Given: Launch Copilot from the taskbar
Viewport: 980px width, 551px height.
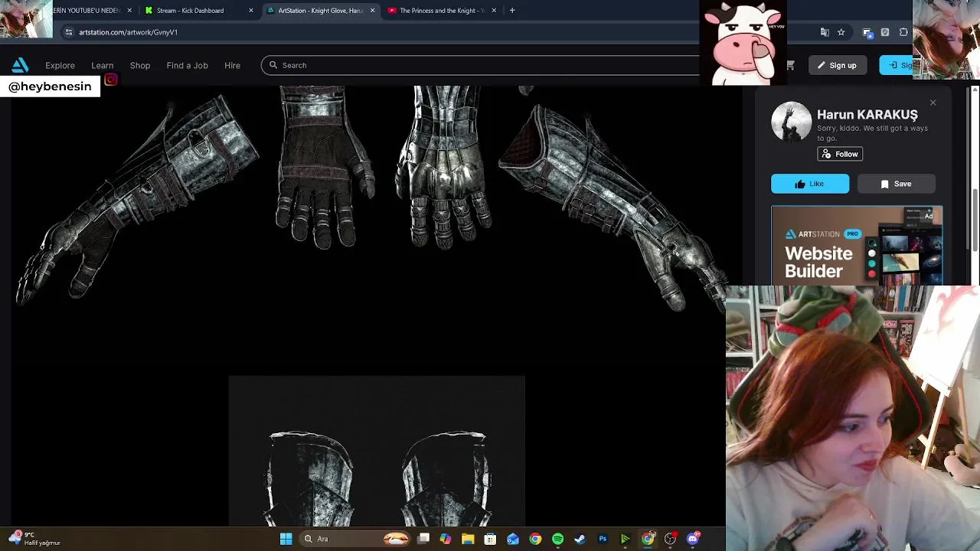Looking at the screenshot, I should 446,539.
